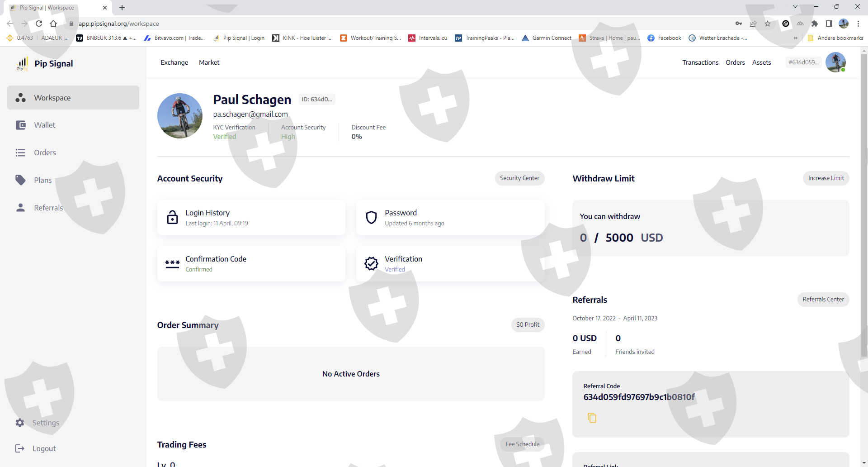Open Referrals sidebar item
This screenshot has width=868, height=467.
point(48,208)
